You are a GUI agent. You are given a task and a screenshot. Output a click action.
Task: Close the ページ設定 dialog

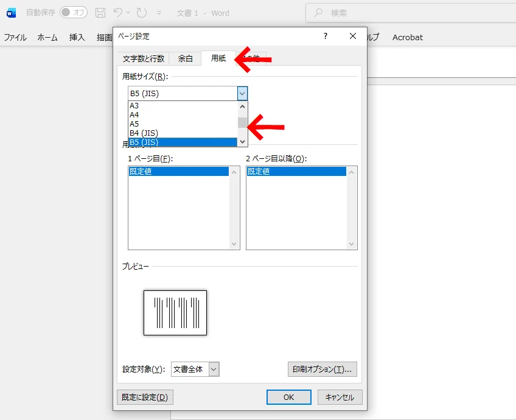click(x=353, y=36)
